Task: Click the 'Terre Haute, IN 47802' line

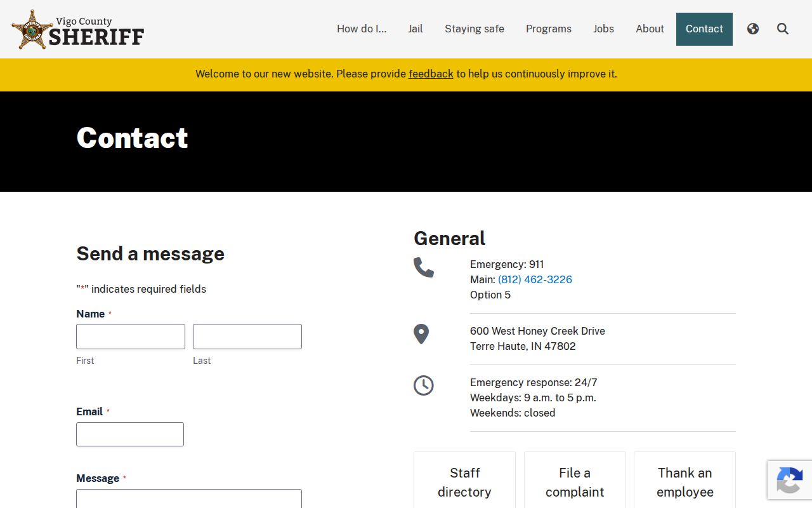Action: 523,346
